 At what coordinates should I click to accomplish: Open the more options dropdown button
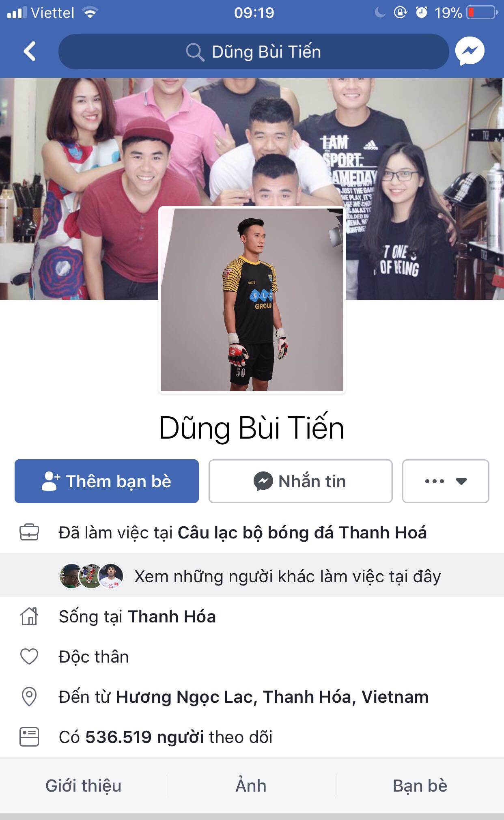coord(446,481)
